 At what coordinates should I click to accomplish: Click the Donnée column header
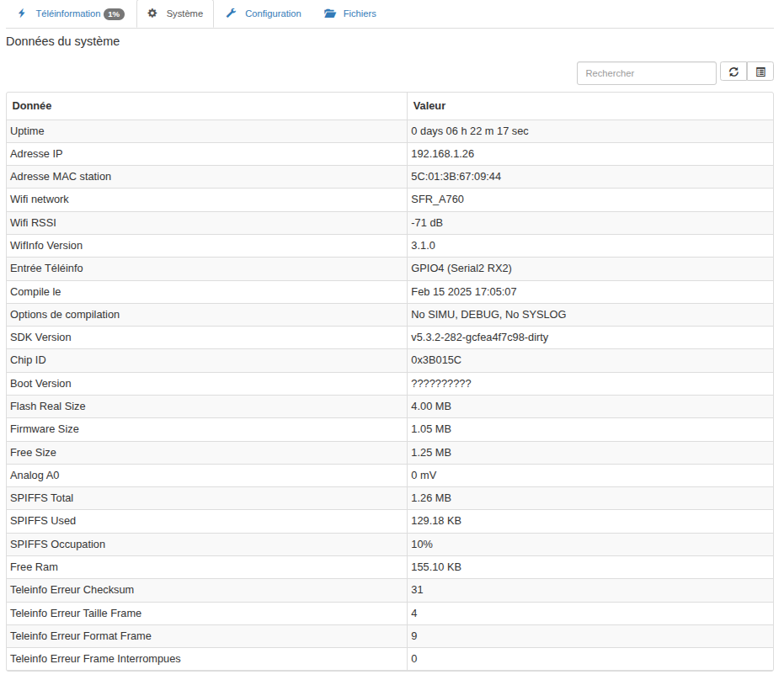(31, 106)
